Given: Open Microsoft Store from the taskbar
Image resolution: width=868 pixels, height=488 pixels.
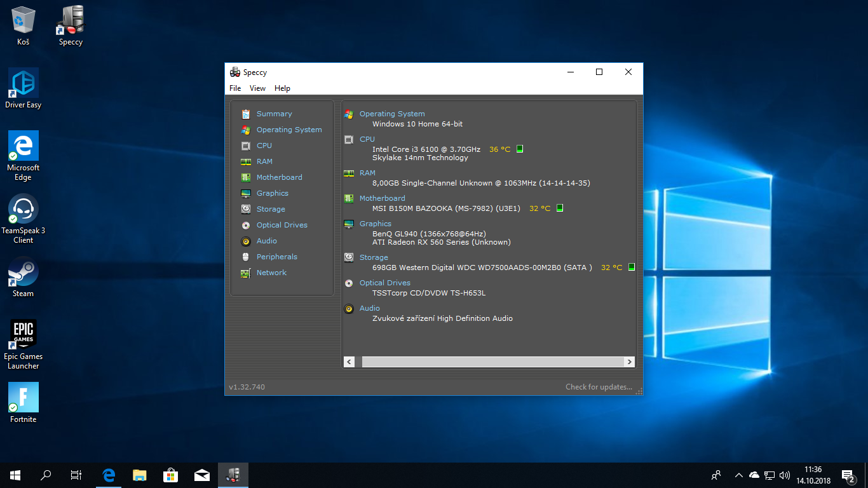Looking at the screenshot, I should 171,475.
